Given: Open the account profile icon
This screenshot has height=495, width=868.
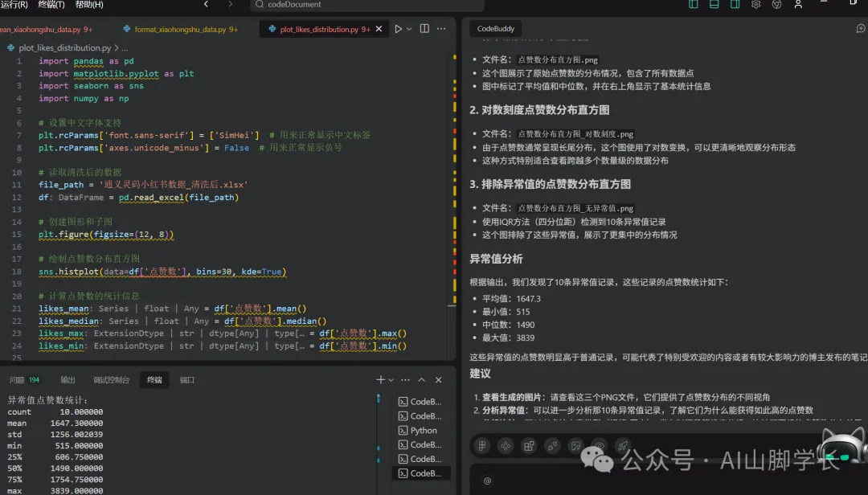Looking at the screenshot, I should point(798,5).
